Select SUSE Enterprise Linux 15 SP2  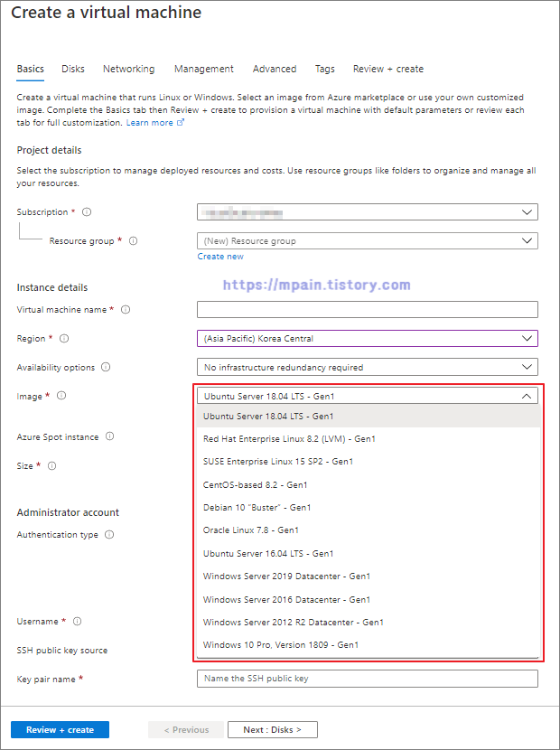[369, 462]
